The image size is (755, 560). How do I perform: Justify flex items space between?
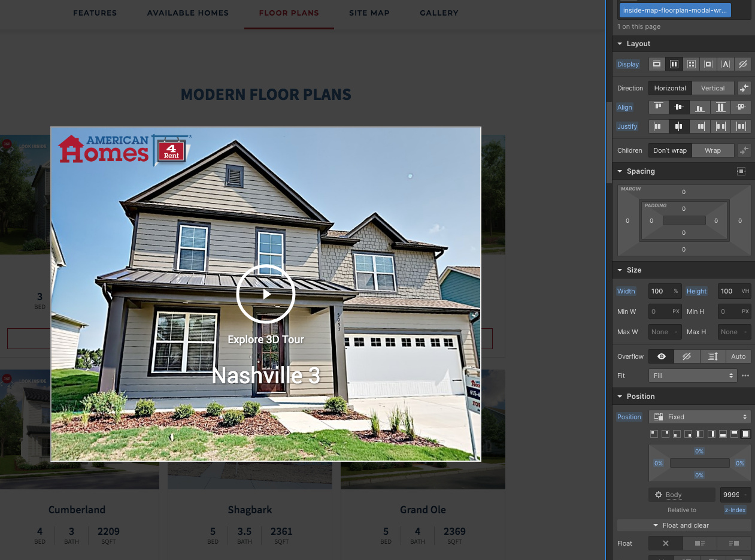[x=720, y=126]
